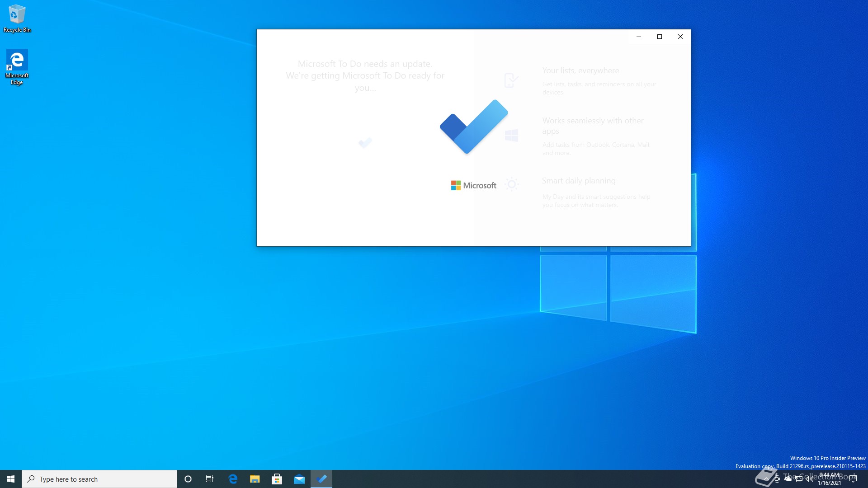This screenshot has width=868, height=488.
Task: Click the Meet Now tray icon
Action: coord(777,479)
